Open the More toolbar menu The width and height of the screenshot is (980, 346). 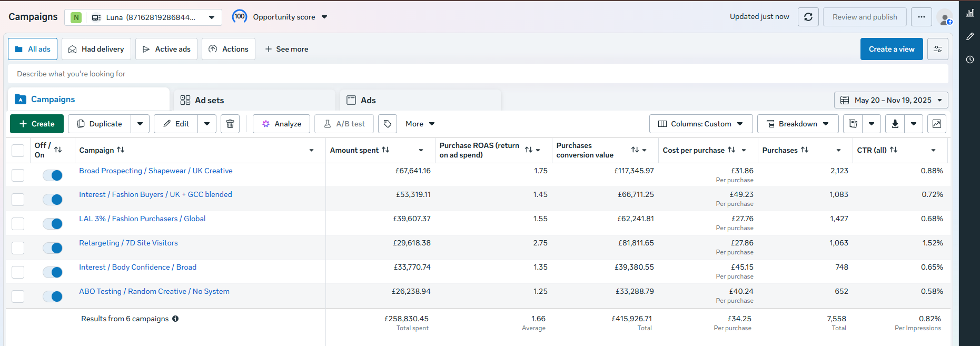(420, 124)
